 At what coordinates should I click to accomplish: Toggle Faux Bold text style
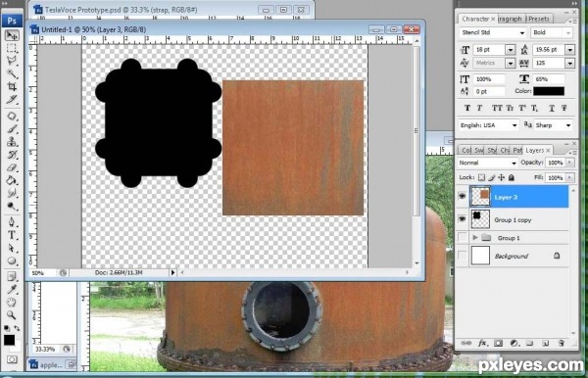467,109
